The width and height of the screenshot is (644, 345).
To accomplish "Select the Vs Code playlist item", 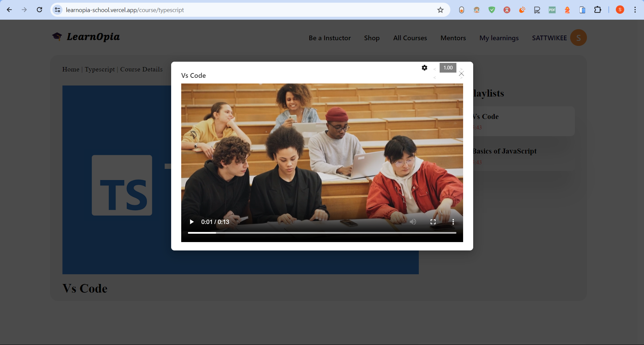I will point(524,121).
